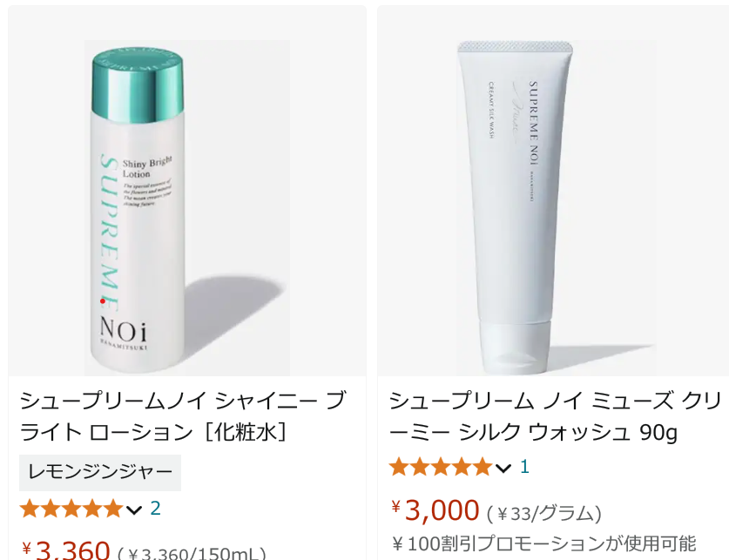Viewport: 729px width, 560px height.
Task: Open the lotion's 2 reviews count
Action: click(x=155, y=509)
